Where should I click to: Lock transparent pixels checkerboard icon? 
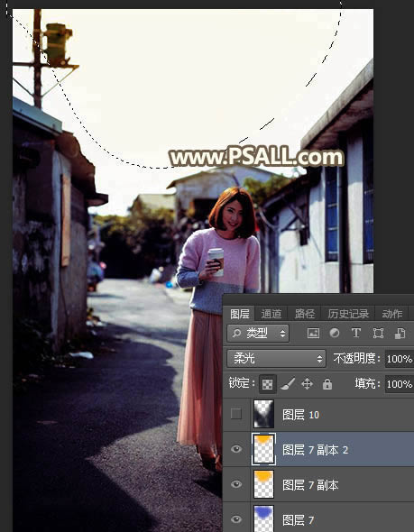coord(267,384)
